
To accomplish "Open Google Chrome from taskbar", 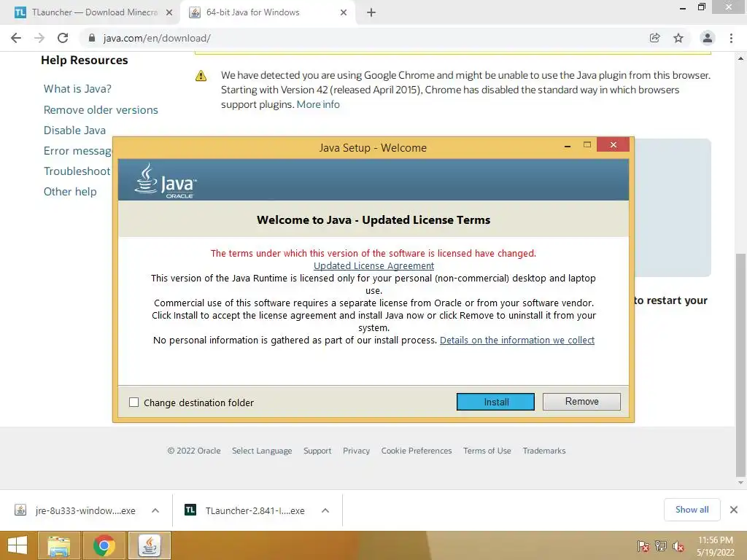I will tap(104, 545).
